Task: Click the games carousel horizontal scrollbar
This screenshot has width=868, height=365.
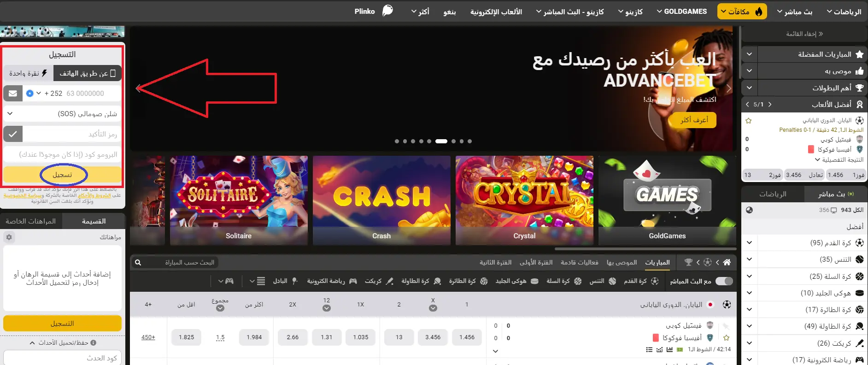Action: (x=645, y=249)
